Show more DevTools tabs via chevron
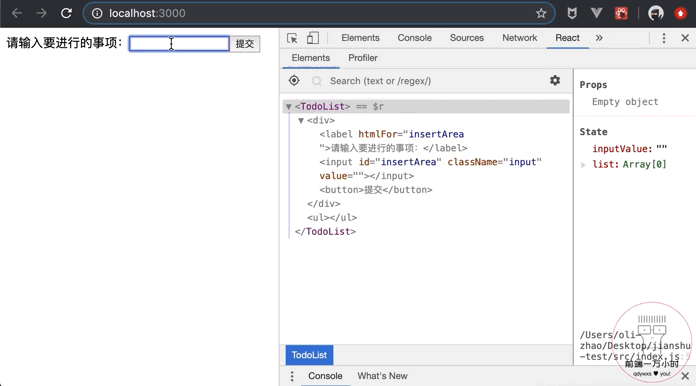 (x=599, y=38)
